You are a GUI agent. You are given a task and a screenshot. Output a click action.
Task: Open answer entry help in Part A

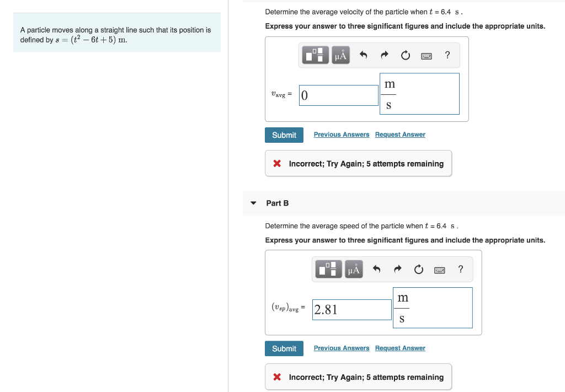(x=447, y=55)
